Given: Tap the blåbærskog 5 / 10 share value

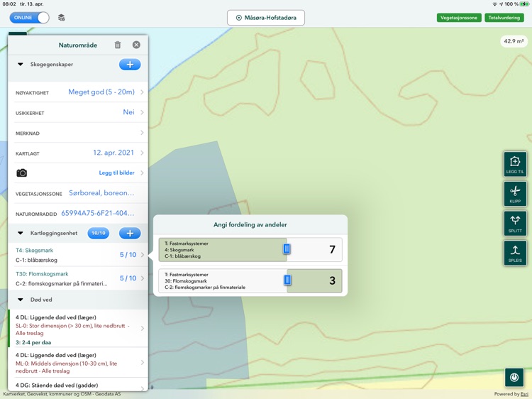Looking at the screenshot, I should [128, 255].
